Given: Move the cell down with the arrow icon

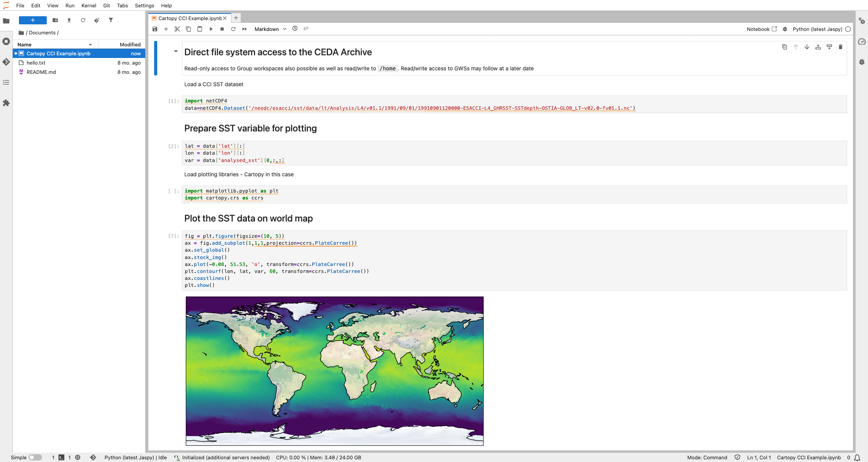Looking at the screenshot, I should [x=807, y=47].
